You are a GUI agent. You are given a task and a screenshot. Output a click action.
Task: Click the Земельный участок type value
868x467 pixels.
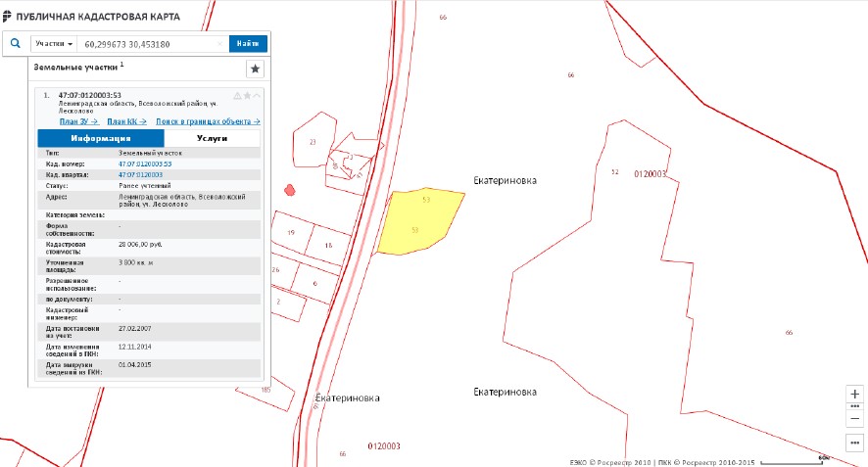point(150,153)
